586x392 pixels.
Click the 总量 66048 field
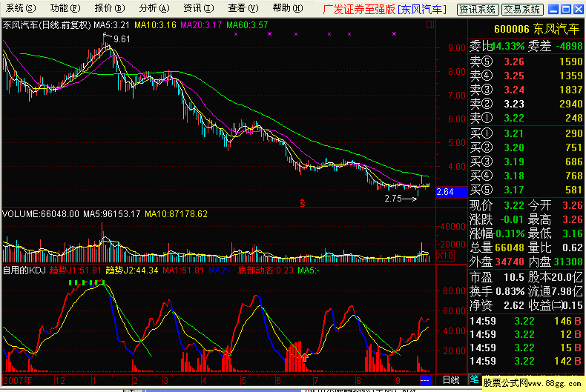point(497,248)
